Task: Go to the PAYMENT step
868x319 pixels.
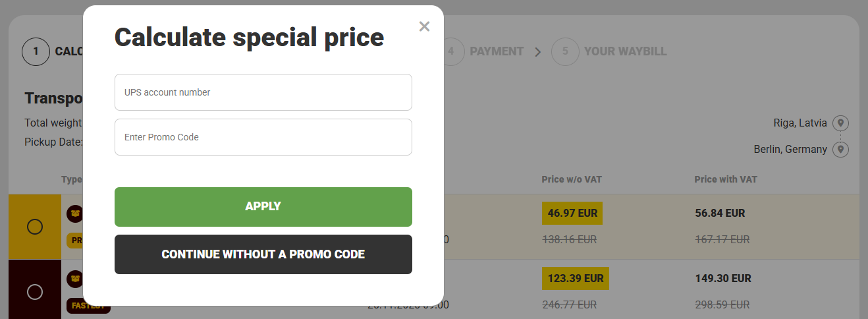Action: 497,51
